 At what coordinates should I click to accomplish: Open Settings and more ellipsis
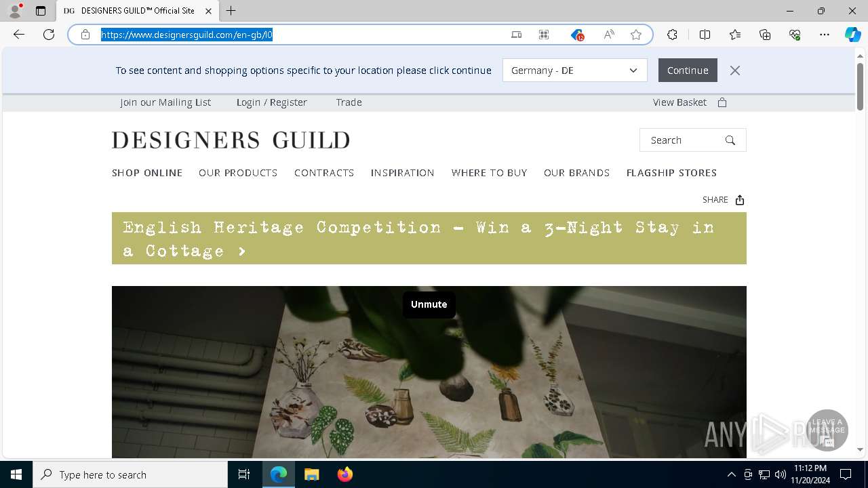point(825,35)
